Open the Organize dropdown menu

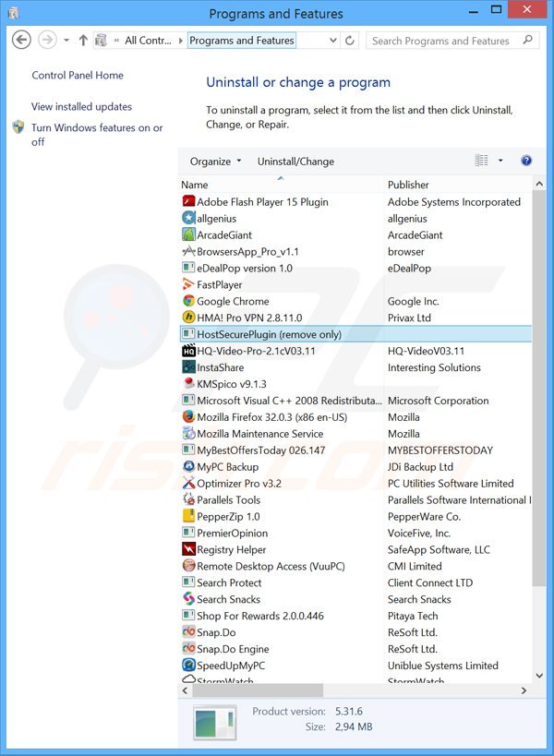[215, 161]
